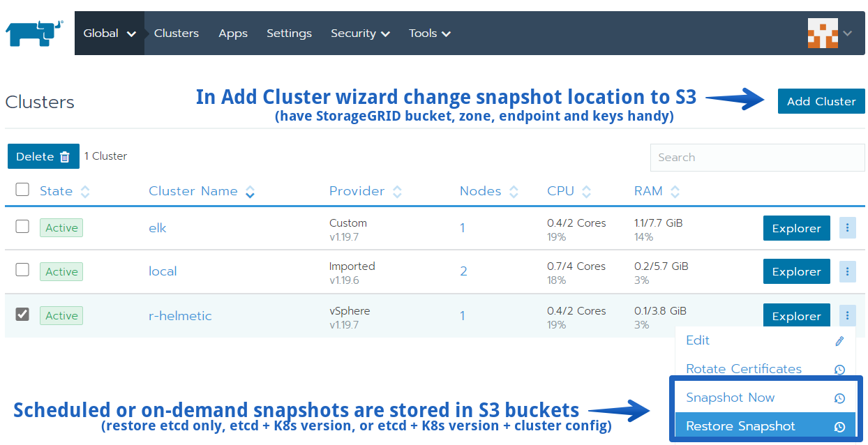Delete the selected cluster
This screenshot has height=445, width=868.
[x=43, y=156]
